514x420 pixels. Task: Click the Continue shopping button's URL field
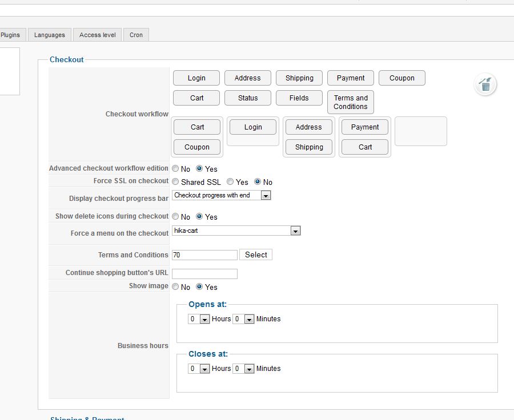[204, 274]
